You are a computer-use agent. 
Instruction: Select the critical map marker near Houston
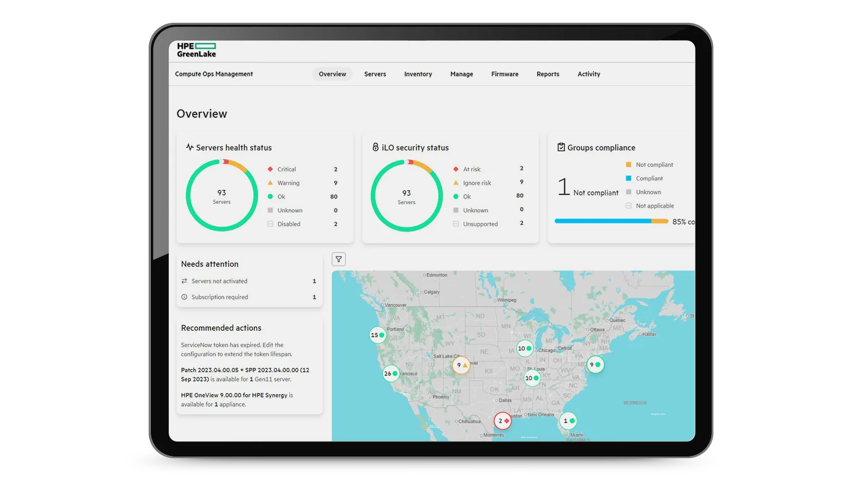502,421
